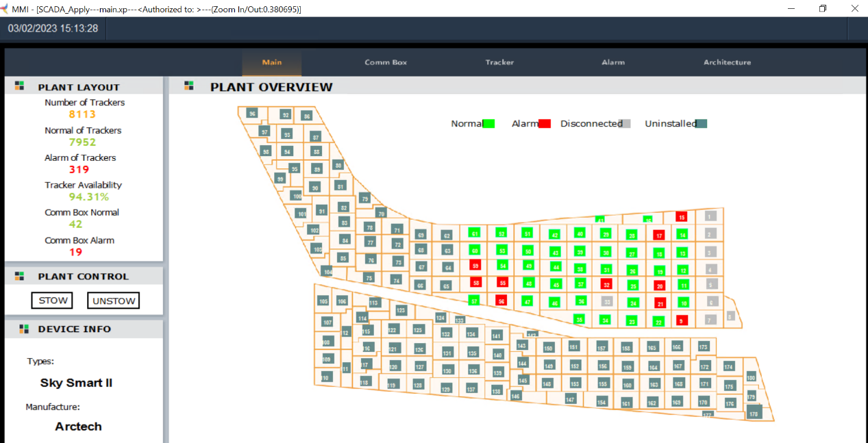Viewport: 868px width, 443px height.
Task: Click the red alarm block 15
Action: pos(681,217)
